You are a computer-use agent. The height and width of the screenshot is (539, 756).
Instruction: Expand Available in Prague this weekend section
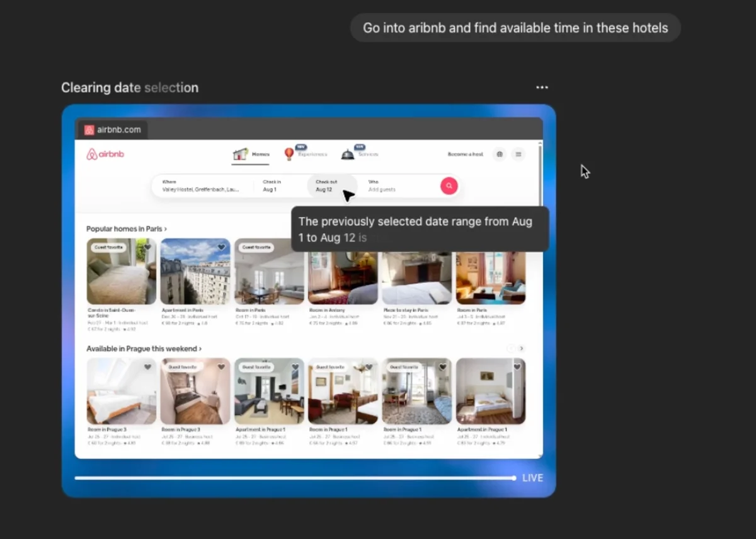pyautogui.click(x=144, y=349)
